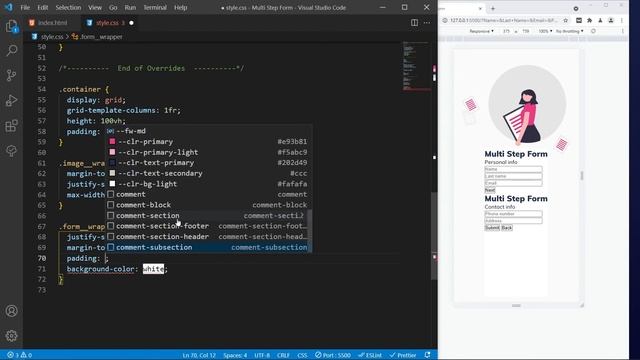Viewport: 640px width, 360px height.
Task: Click the style.css breadcrumb item
Action: coord(52,37)
